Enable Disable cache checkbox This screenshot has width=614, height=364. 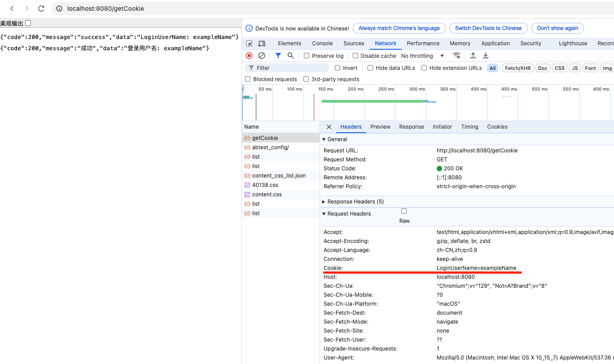coord(355,56)
